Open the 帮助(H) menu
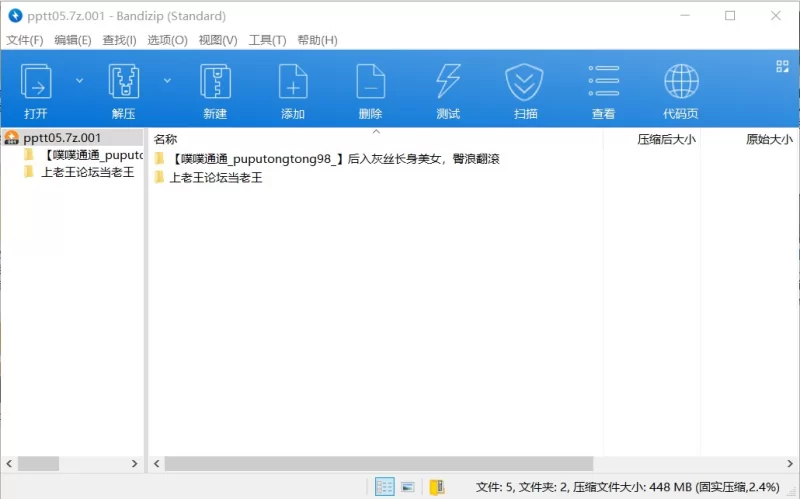This screenshot has width=800, height=499. coord(317,40)
